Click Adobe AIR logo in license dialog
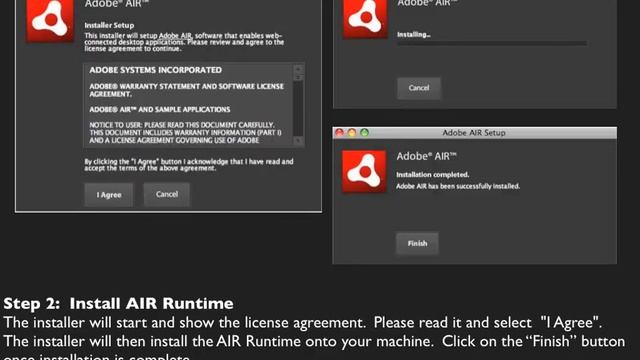The width and height of the screenshot is (640, 360). click(50, 20)
